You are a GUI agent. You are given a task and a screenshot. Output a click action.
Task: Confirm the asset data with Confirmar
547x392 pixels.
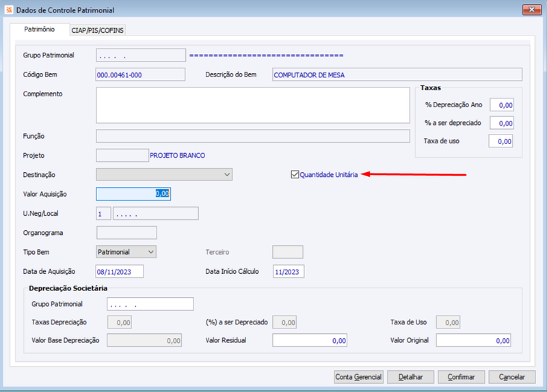tap(461, 377)
